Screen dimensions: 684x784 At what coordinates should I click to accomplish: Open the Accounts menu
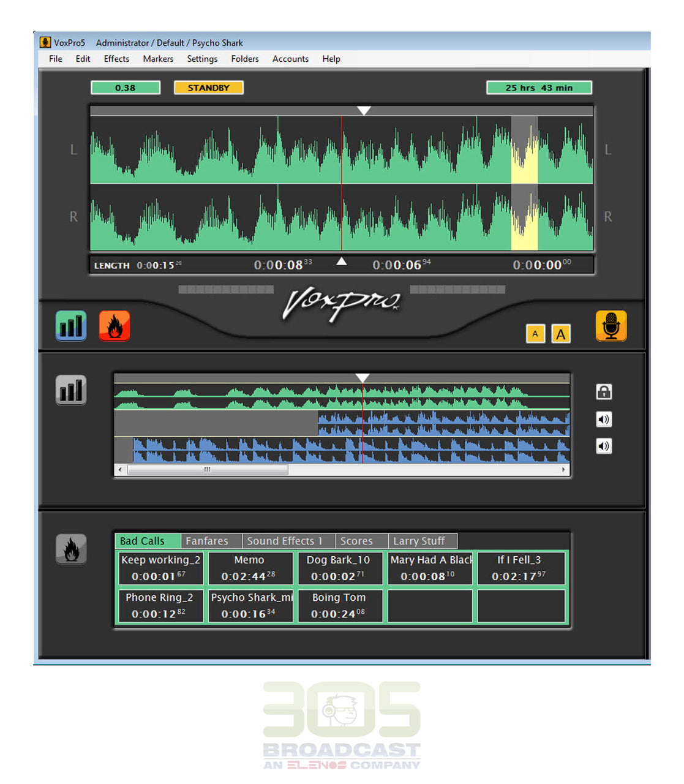pos(290,59)
